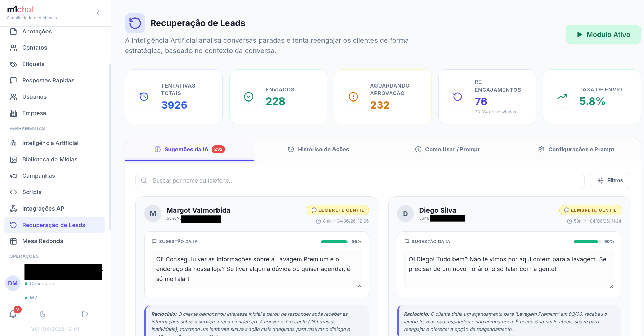Screen dimensions: 644x336
Task: Click the Recuperação de Leads header icon
Action: pos(135,23)
